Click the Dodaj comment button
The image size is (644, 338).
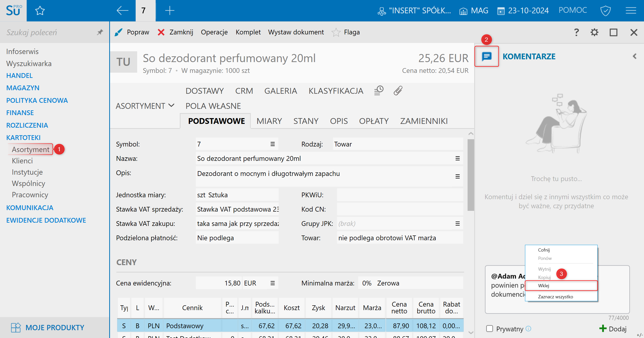pos(613,328)
